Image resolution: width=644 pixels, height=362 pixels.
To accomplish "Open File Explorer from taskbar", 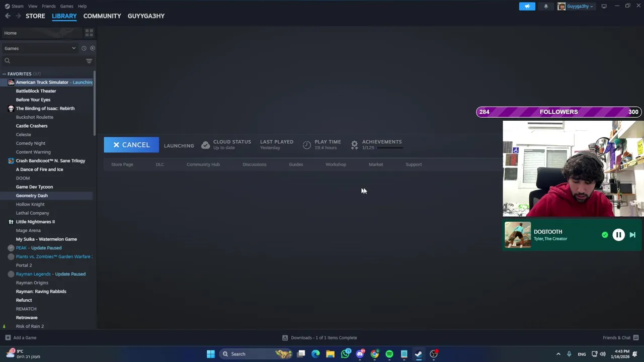I will point(330,354).
